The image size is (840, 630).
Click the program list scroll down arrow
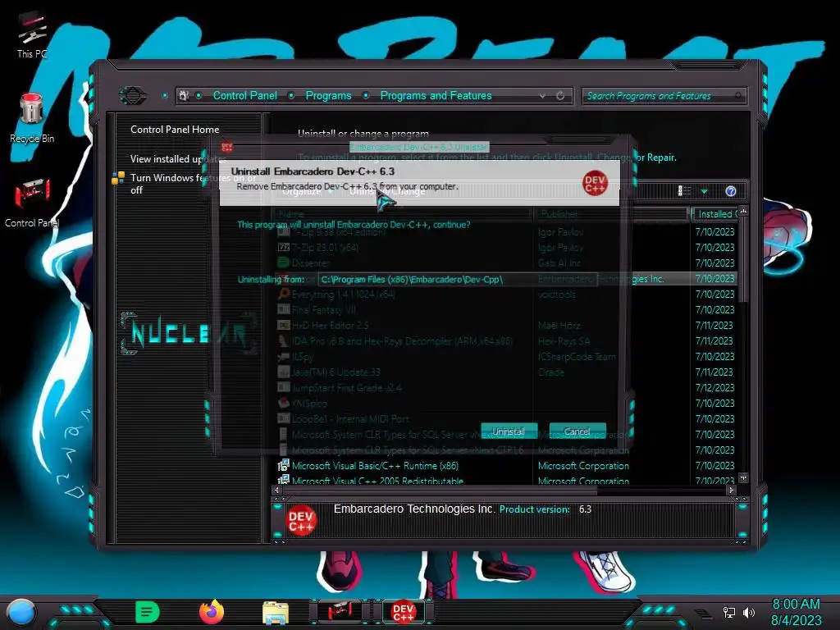click(743, 477)
